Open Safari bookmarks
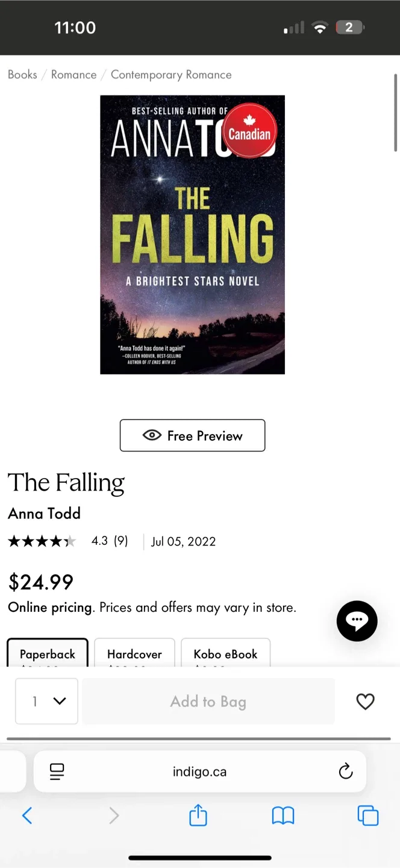This screenshot has height=868, width=400. (x=283, y=815)
